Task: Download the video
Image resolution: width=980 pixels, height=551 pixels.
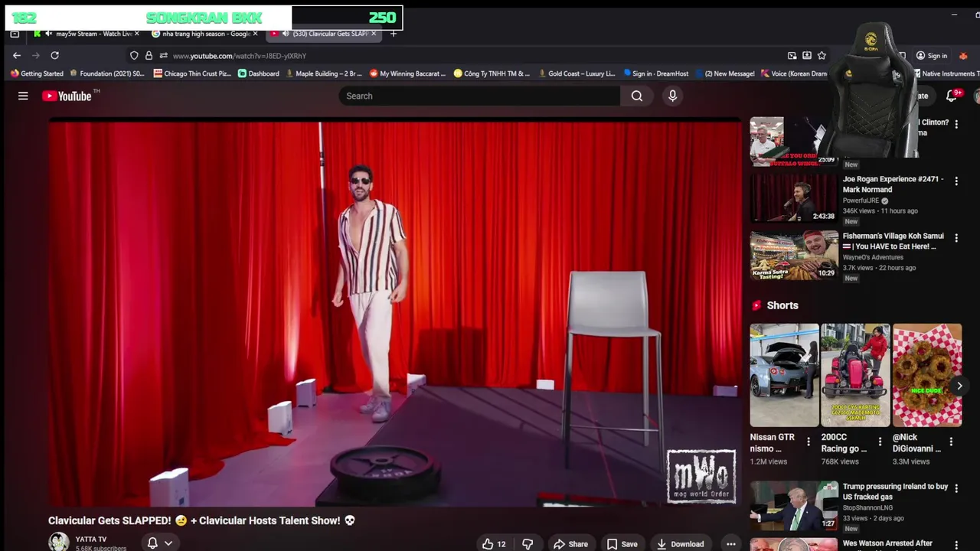Action: 680,544
